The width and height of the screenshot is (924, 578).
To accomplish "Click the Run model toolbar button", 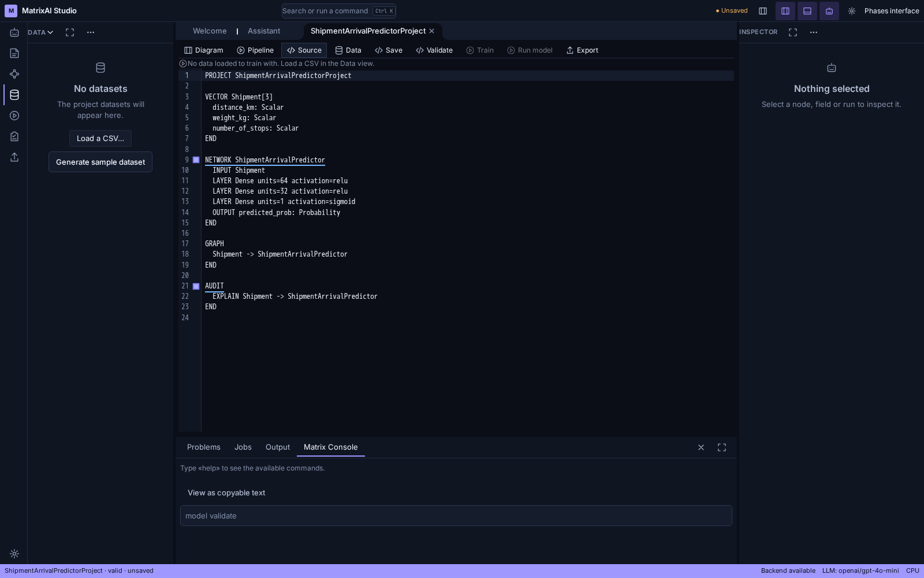I will coord(530,50).
